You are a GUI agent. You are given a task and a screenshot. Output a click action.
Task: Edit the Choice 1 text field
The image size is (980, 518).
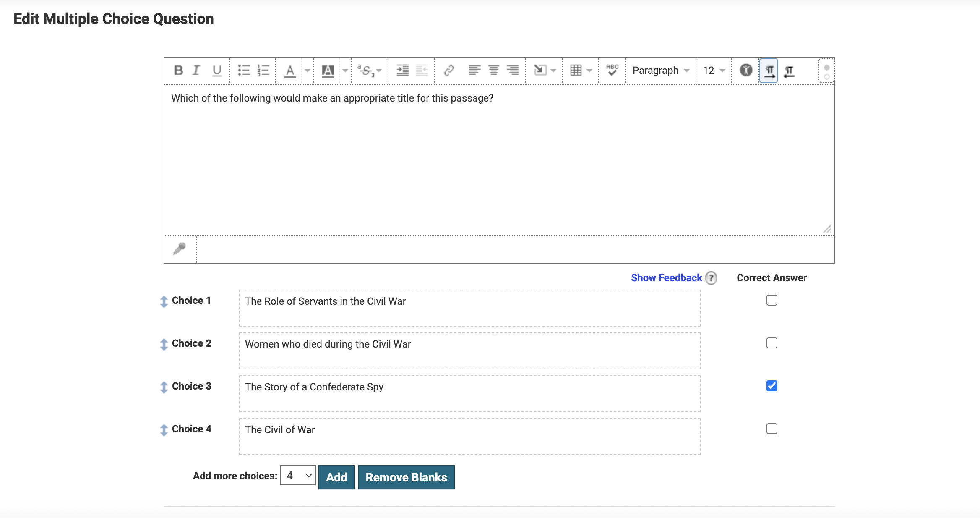pos(469,308)
